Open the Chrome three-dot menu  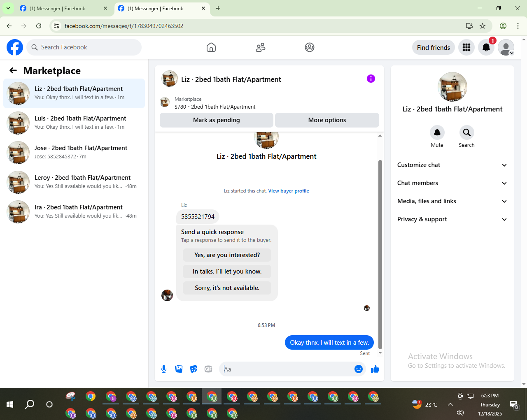click(518, 26)
